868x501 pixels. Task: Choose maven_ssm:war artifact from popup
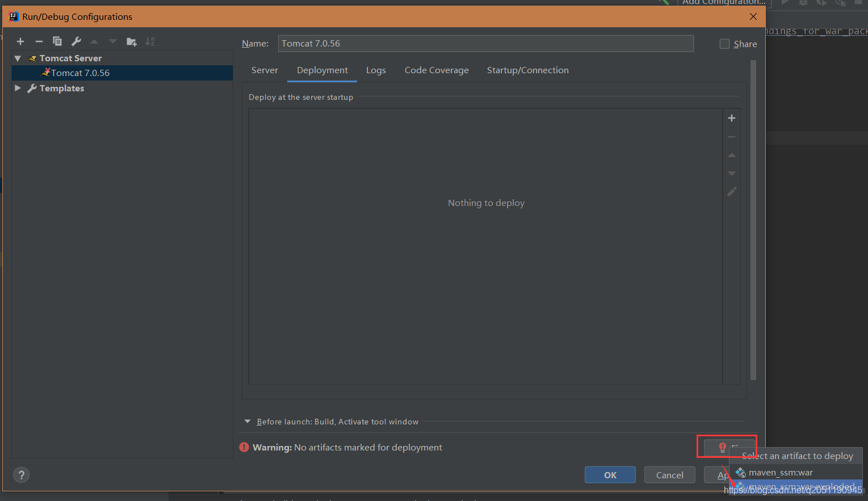(x=796, y=473)
